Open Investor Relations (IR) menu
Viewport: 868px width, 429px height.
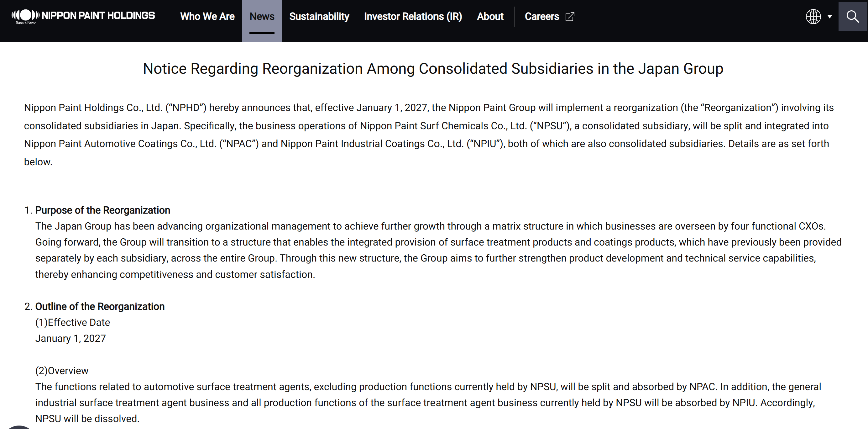pos(413,17)
